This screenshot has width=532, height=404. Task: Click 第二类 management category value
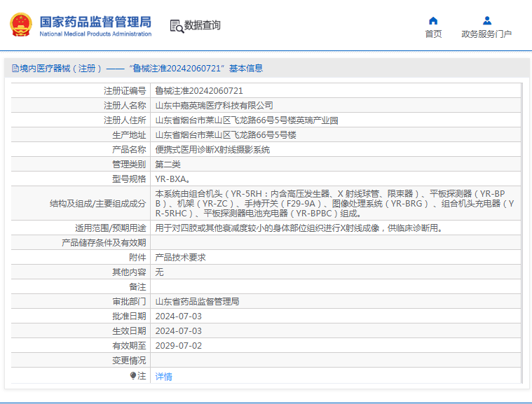168,165
